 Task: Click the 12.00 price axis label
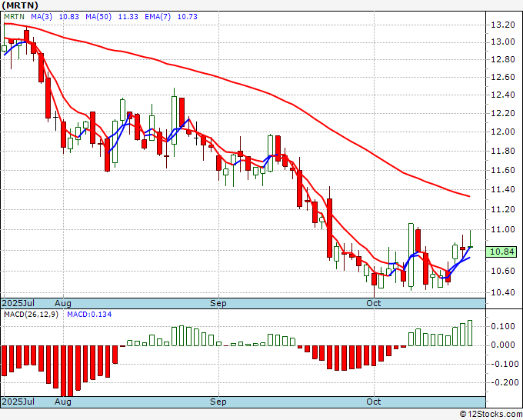tap(503, 132)
